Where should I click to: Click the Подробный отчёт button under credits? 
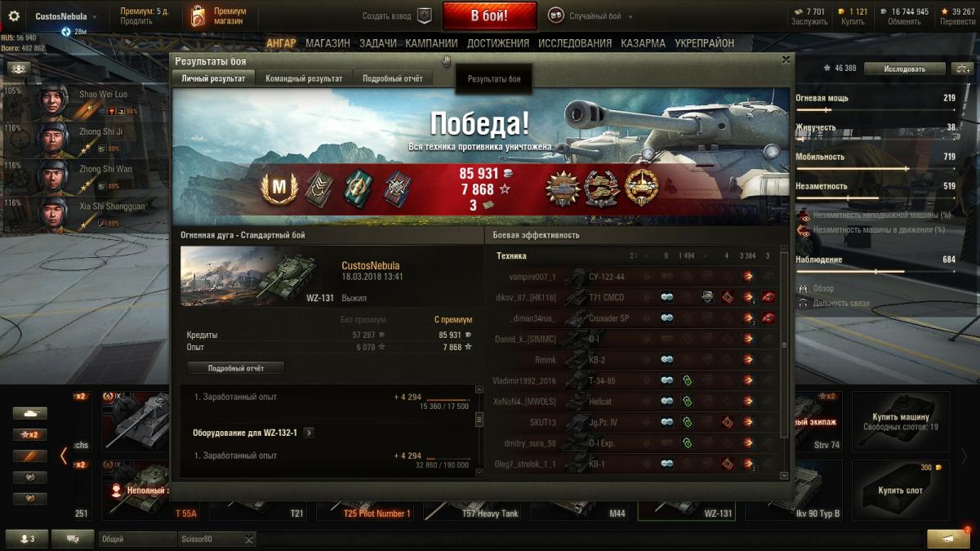pos(236,368)
